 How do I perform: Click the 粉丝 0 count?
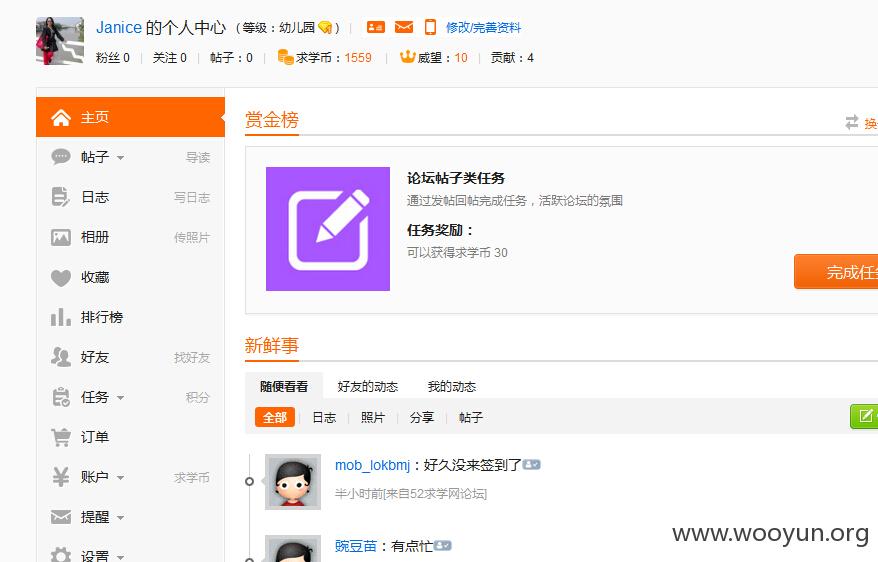pos(113,58)
